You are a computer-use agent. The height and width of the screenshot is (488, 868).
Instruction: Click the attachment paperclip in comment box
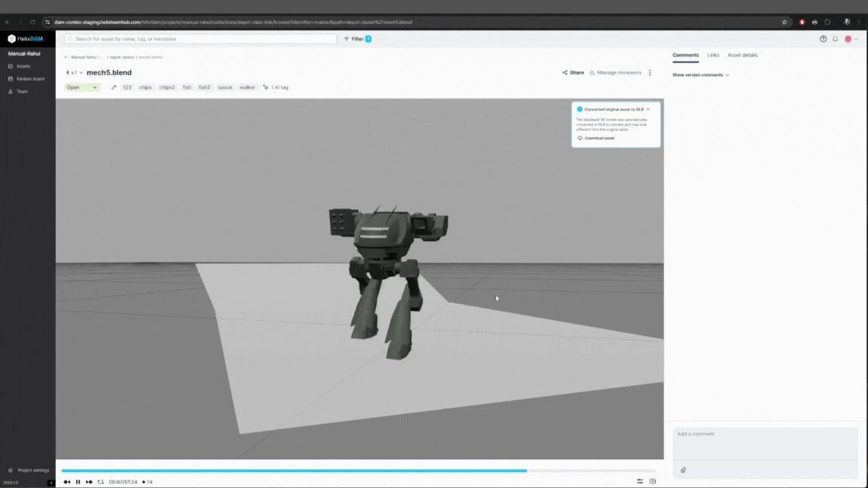(683, 470)
